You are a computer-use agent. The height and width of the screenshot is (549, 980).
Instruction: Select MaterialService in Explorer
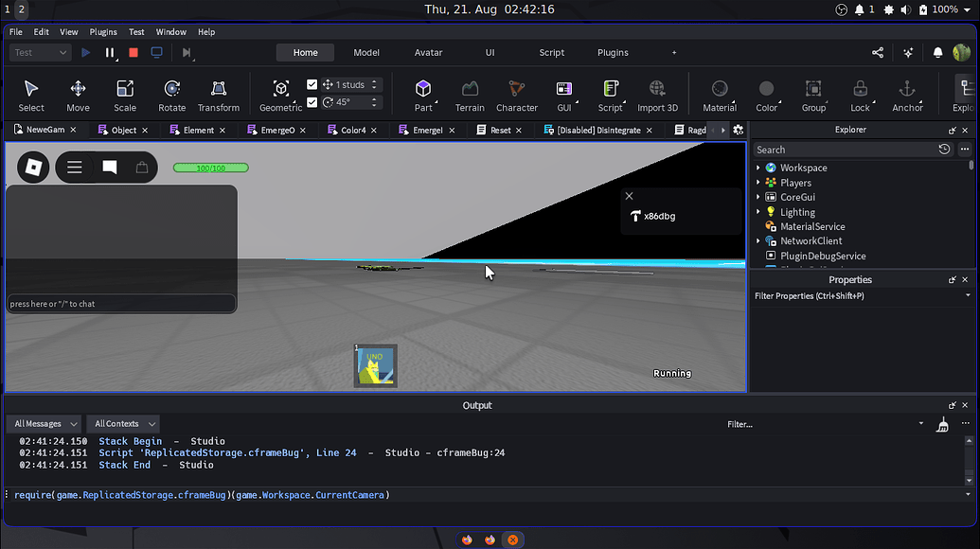point(811,226)
